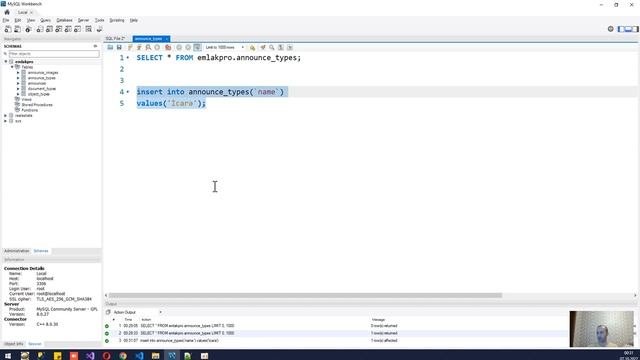Select the Session tab at bottom left

[35, 344]
